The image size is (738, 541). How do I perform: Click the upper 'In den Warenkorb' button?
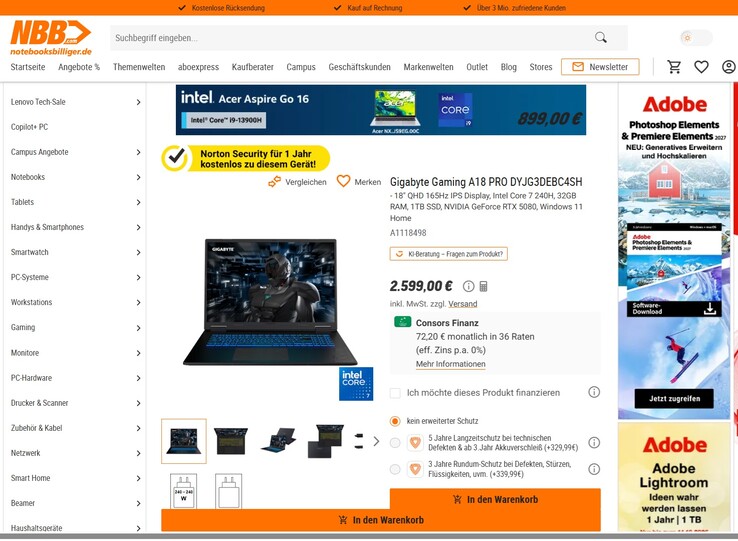[495, 499]
